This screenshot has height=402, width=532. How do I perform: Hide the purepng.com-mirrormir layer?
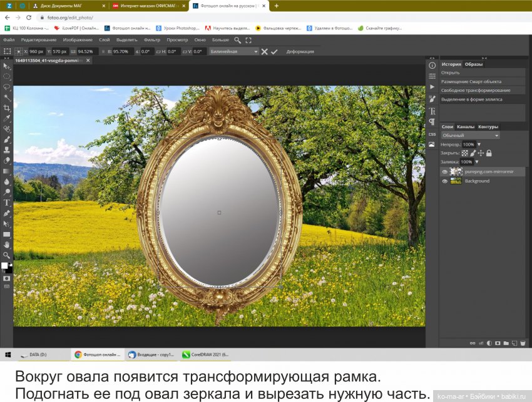pyautogui.click(x=445, y=171)
